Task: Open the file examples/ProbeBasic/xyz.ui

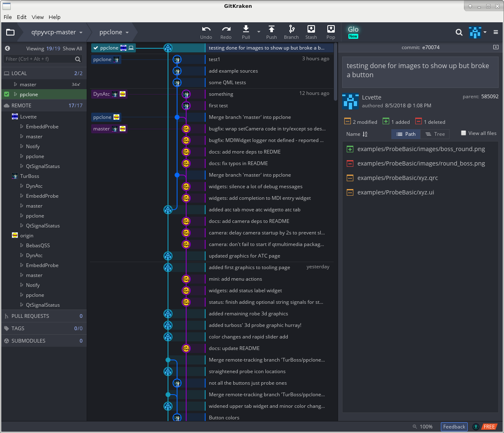Action: (395, 192)
